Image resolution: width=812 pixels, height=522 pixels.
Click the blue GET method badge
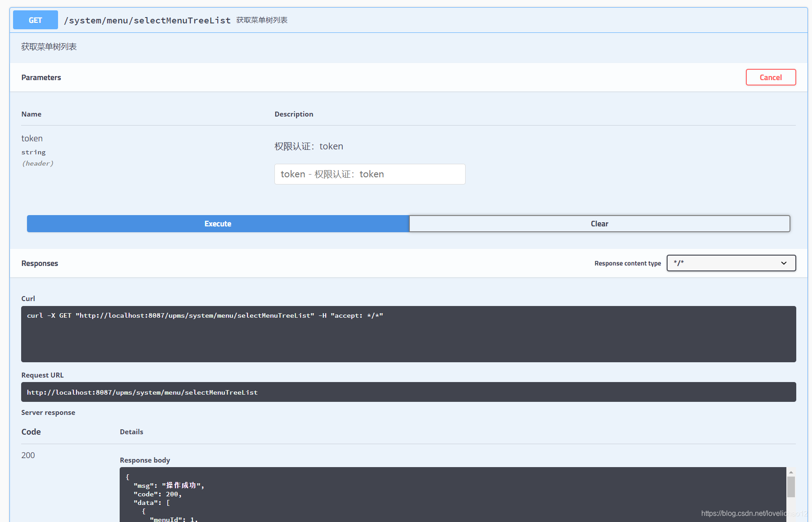pos(35,20)
